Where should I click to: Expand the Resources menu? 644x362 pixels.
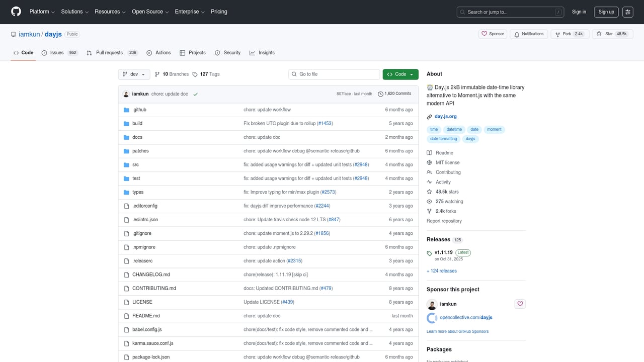(110, 12)
